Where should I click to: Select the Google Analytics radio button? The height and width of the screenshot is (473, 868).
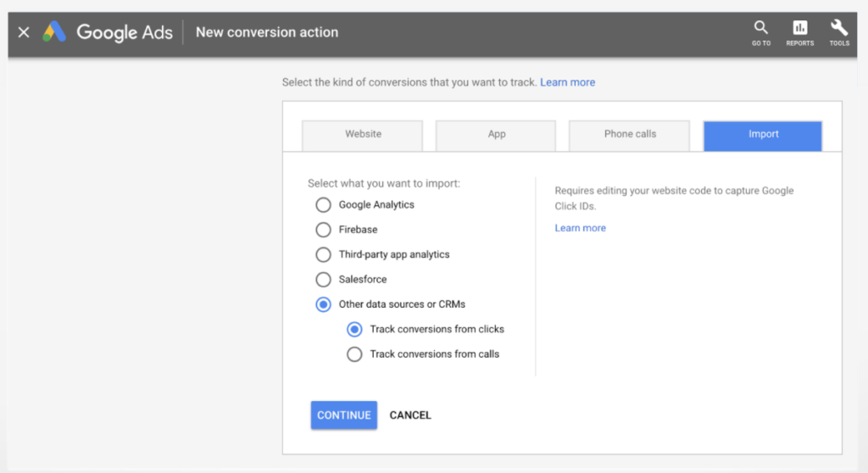323,205
